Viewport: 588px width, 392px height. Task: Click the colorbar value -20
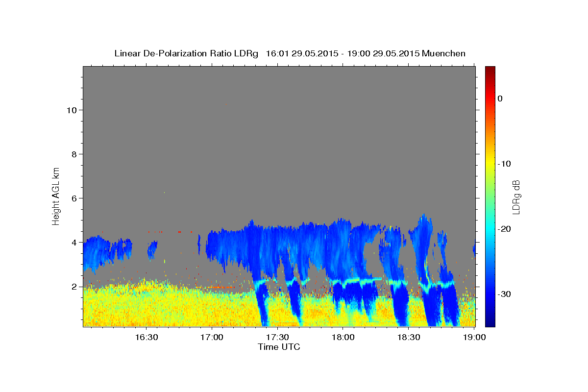(504, 229)
